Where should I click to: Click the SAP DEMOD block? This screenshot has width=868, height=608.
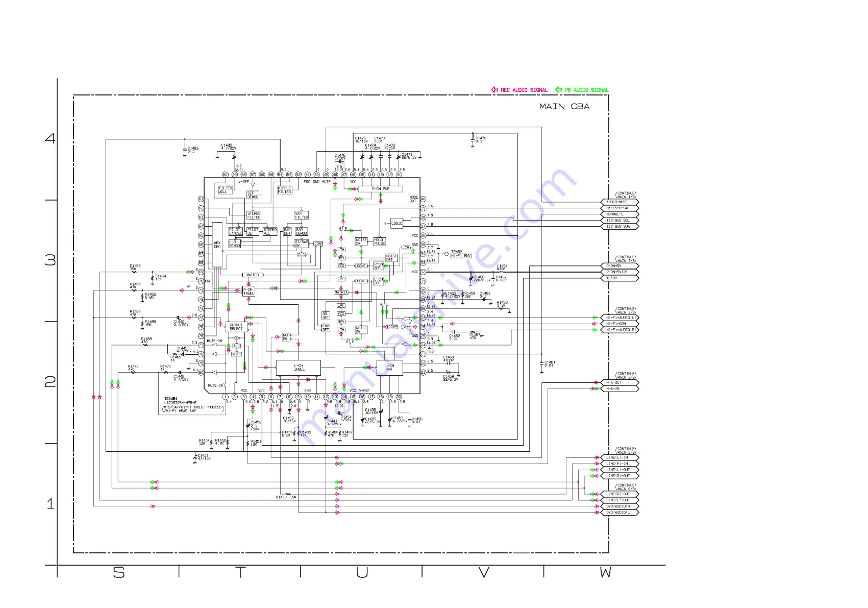click(302, 232)
